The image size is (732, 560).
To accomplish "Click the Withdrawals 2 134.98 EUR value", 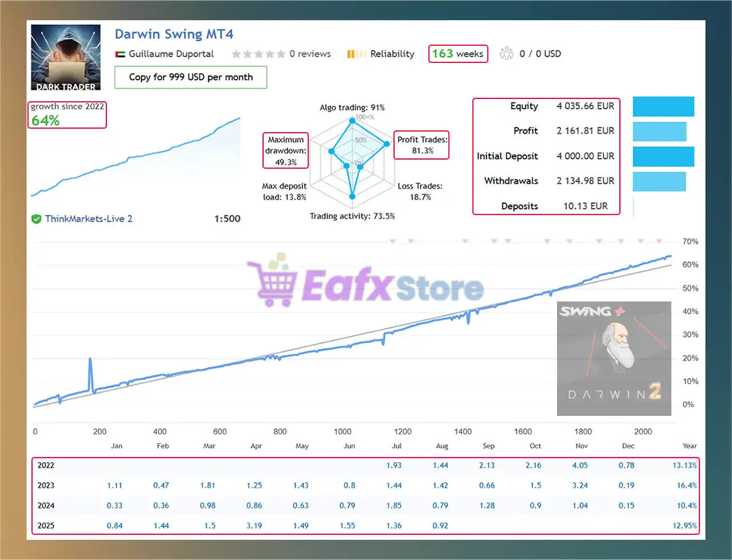I will [x=586, y=181].
